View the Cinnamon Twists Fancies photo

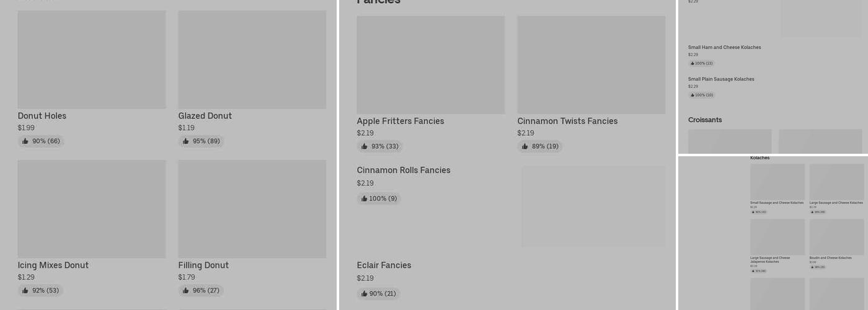point(591,65)
